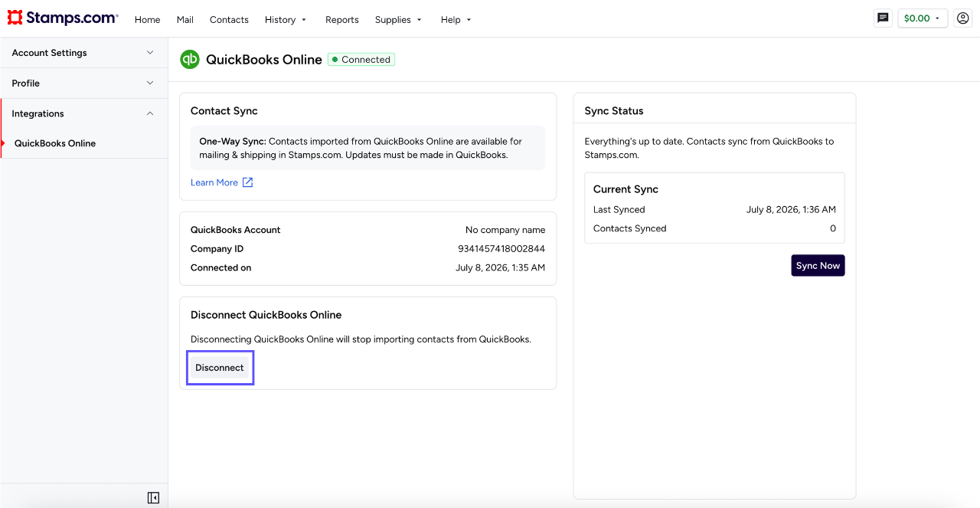Viewport: 980px width, 508px height.
Task: Click the One-Way Sync description text
Action: [367, 148]
